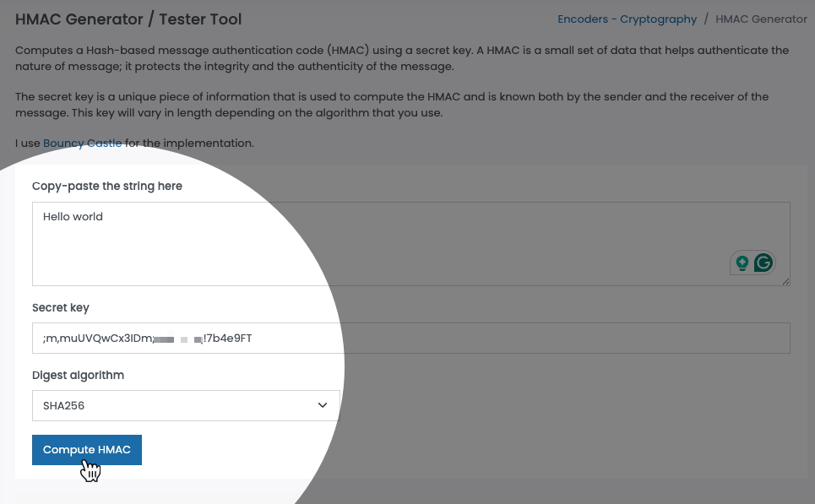Open the Grammarly G icon in textarea
The width and height of the screenshot is (815, 504).
[763, 263]
